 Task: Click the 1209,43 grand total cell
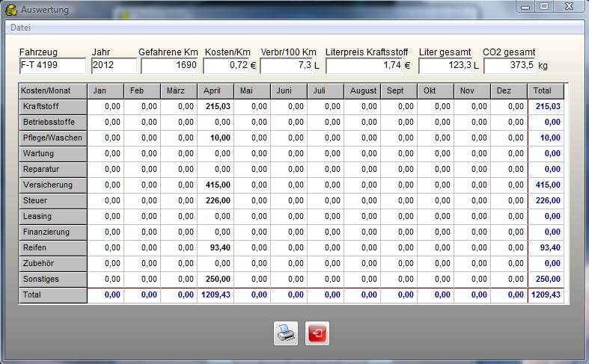click(546, 295)
